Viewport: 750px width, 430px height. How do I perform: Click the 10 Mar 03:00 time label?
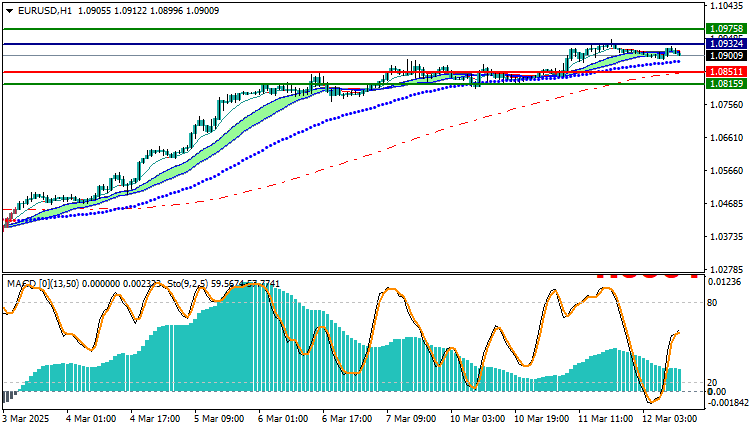click(x=477, y=419)
